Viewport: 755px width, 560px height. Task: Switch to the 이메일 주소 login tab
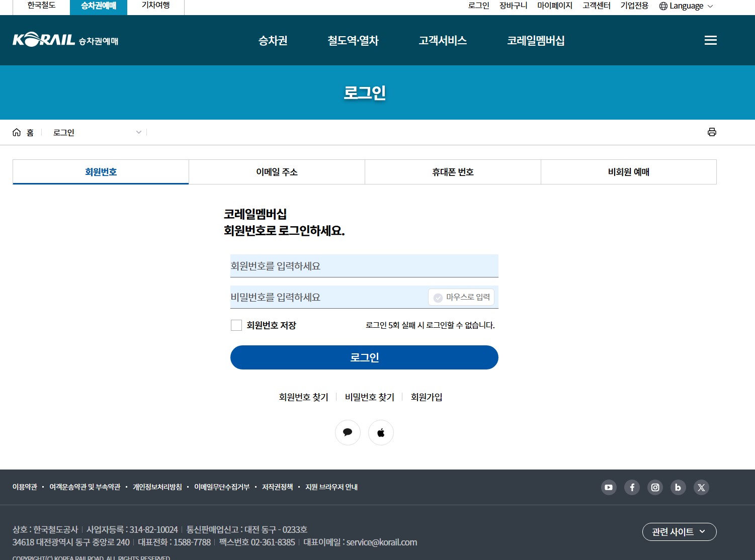pos(276,171)
